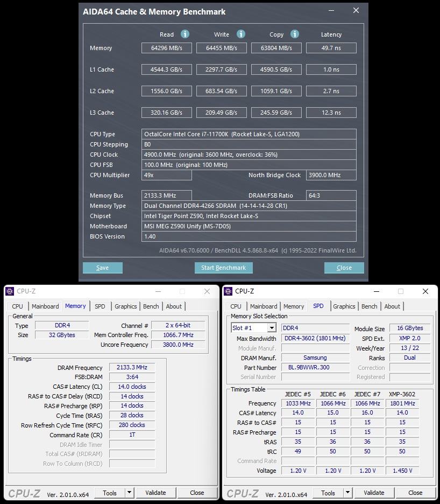Viewport: 440px width, 504px height.
Task: Click Validate button in left CPU-Z
Action: (x=156, y=493)
